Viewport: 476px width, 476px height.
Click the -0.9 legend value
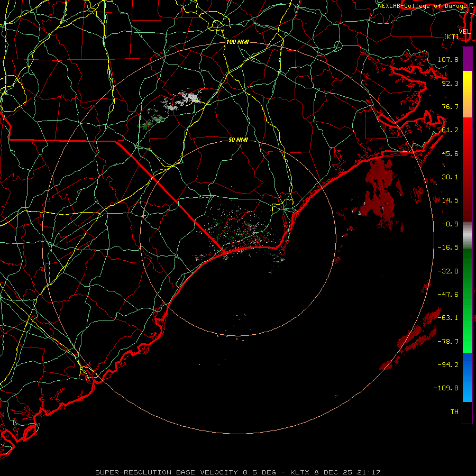[450, 224]
